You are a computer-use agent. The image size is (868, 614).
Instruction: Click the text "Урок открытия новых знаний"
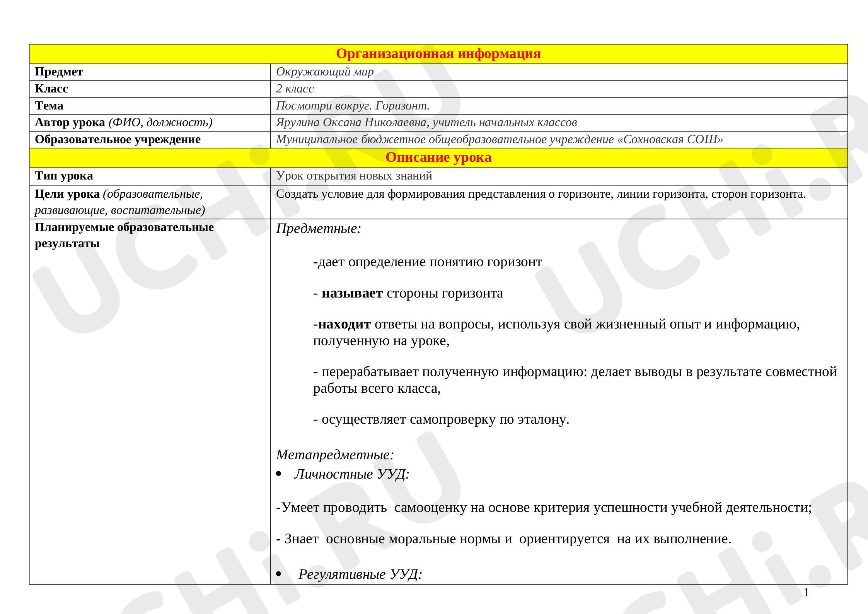coord(354,176)
